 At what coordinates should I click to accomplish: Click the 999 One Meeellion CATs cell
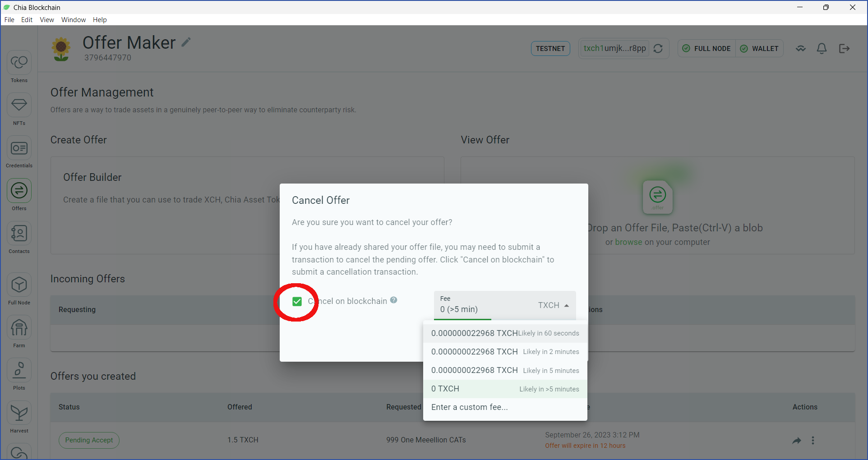point(426,440)
